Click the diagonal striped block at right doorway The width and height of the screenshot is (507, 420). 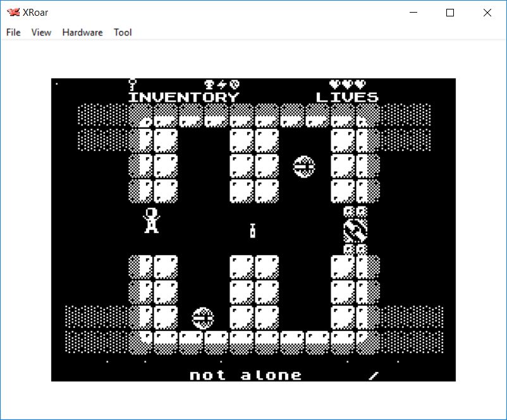pos(355,230)
